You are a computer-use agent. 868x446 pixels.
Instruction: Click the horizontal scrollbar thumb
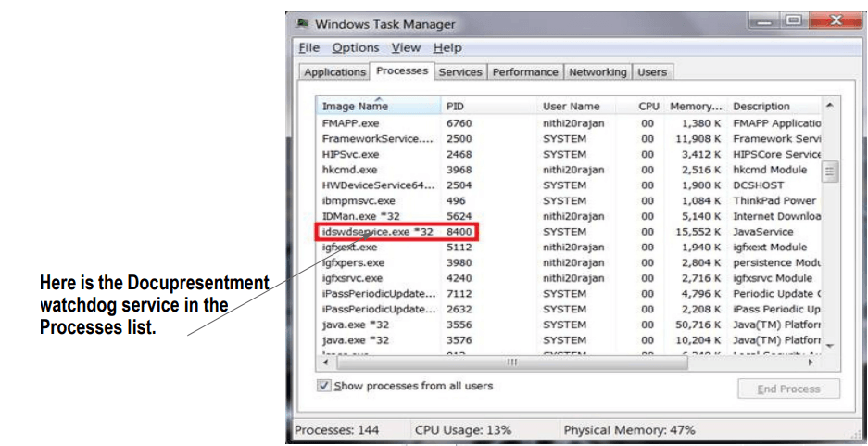coord(512,363)
